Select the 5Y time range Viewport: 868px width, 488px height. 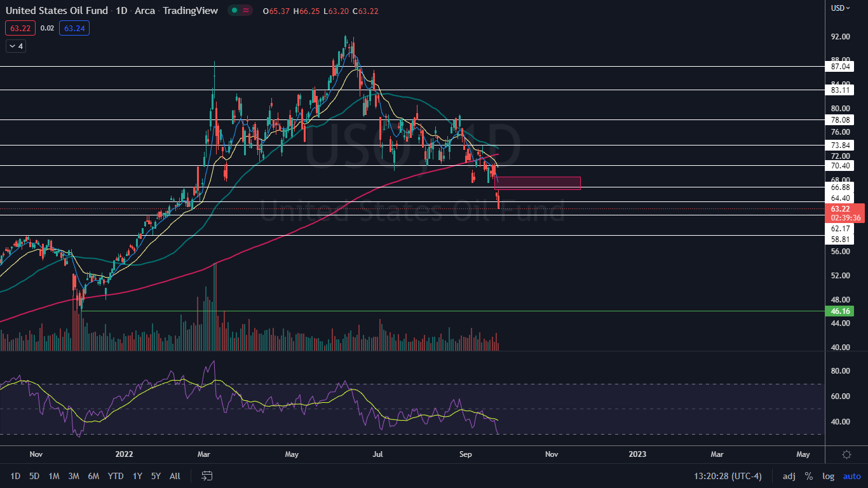pos(156,476)
